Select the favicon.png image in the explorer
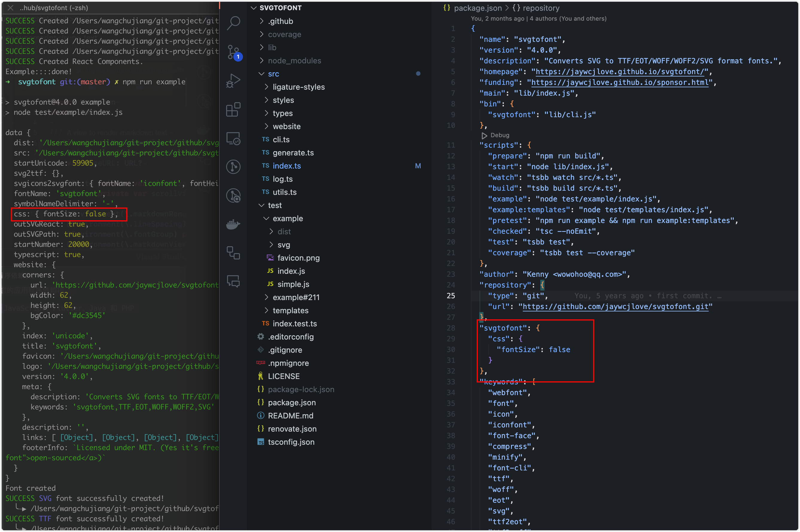The image size is (800, 532). [299, 258]
